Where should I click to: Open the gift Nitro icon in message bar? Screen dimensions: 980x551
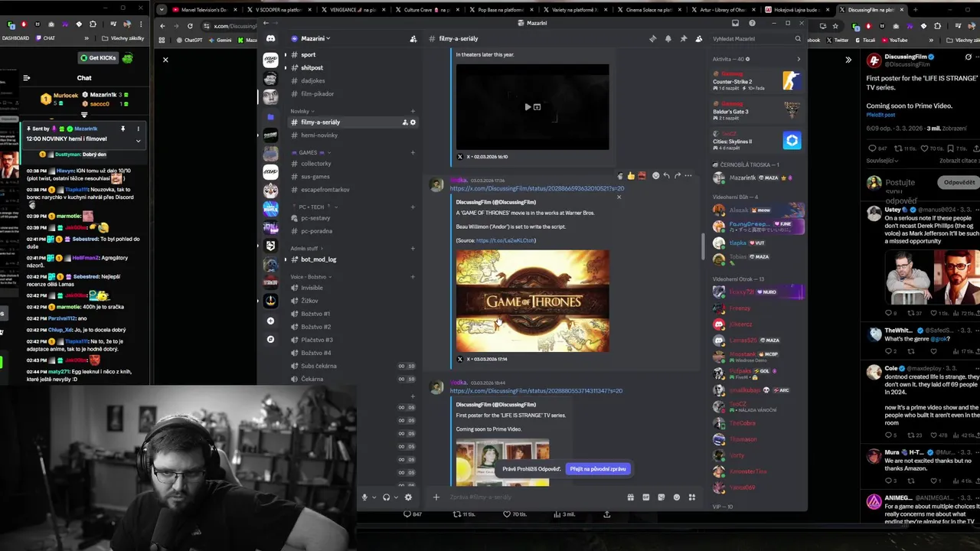click(631, 497)
